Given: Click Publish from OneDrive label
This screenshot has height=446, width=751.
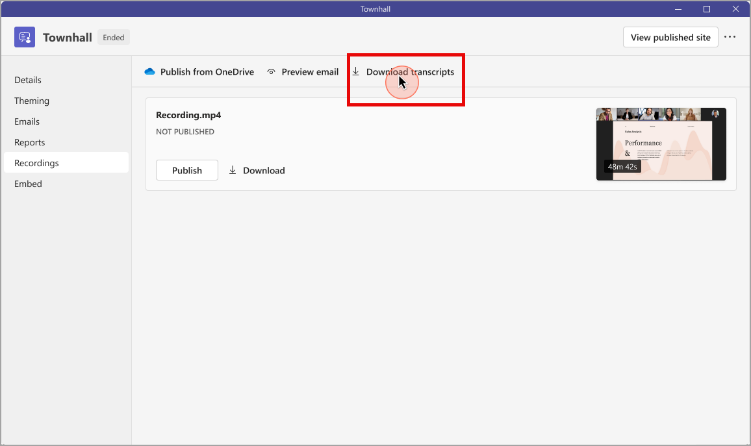Looking at the screenshot, I should tap(207, 72).
